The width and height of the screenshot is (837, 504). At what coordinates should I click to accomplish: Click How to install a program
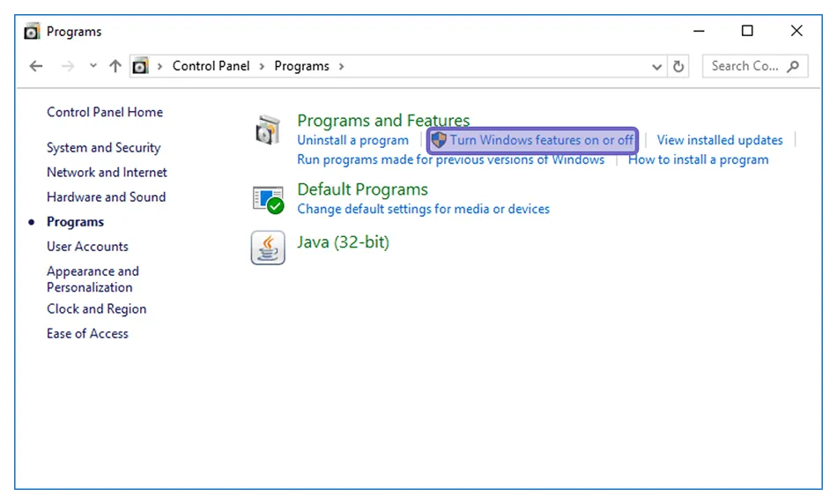[698, 159]
